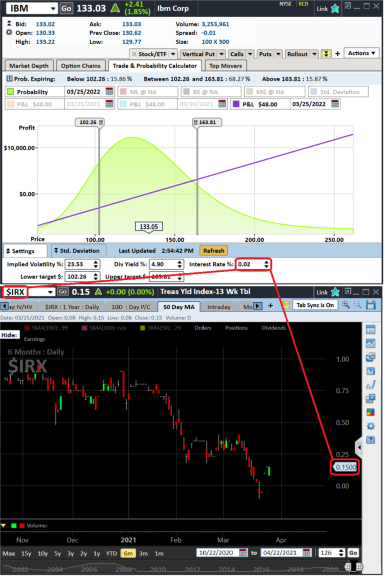Toggle the BE @ NA line checkbox
This screenshot has height=578, width=385.
point(187,91)
